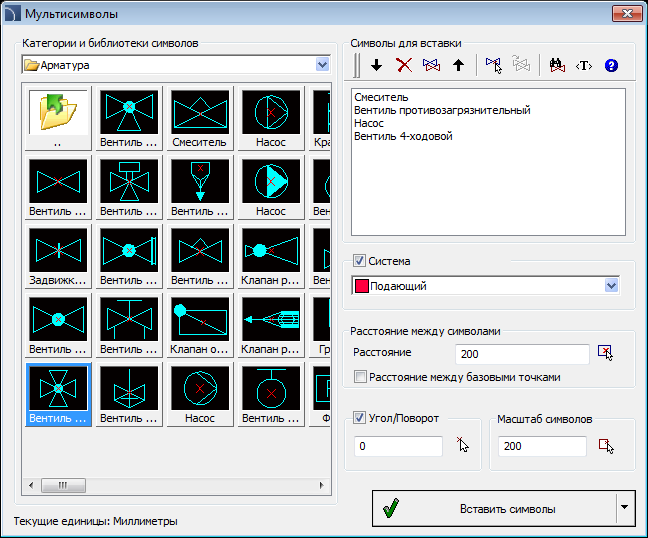Select Вентиль symbol with rectangle actuator
Viewport: 648px width, 538px height.
[129, 187]
